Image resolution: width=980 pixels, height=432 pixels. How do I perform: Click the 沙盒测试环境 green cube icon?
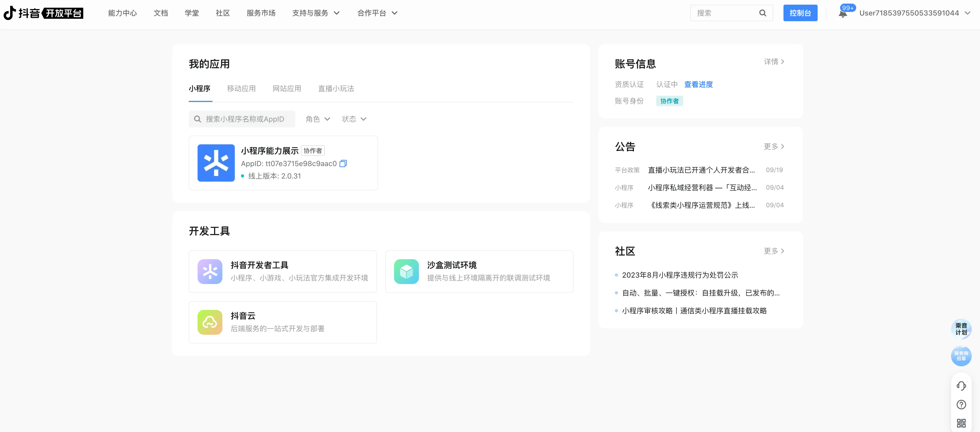(x=406, y=271)
